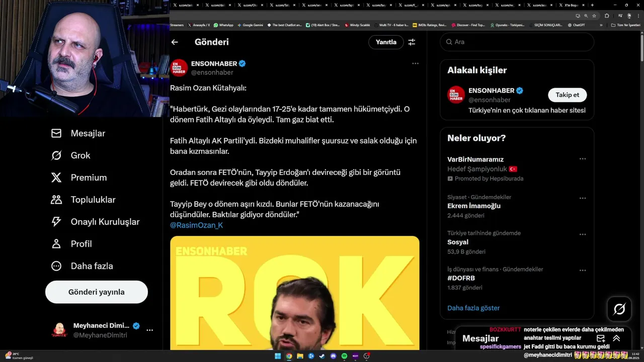Open Chrome from the taskbar
Image resolution: width=644 pixels, height=362 pixels.
289,356
